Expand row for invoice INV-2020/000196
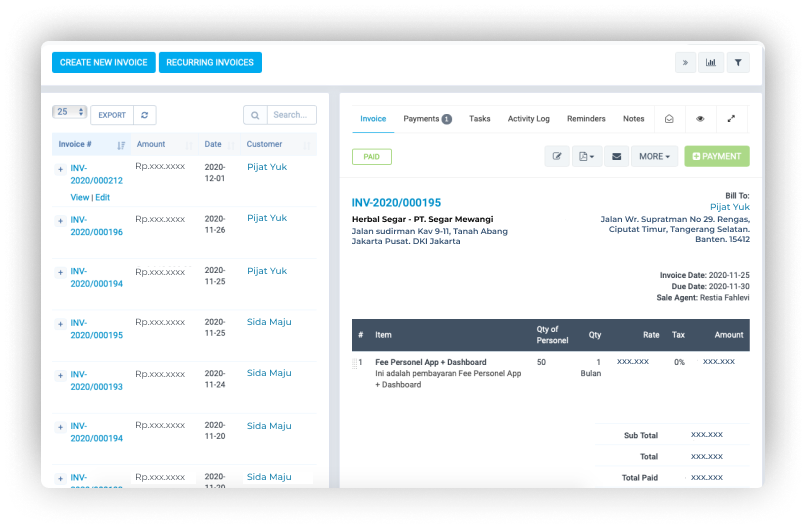This screenshot has height=529, width=806. click(x=60, y=221)
